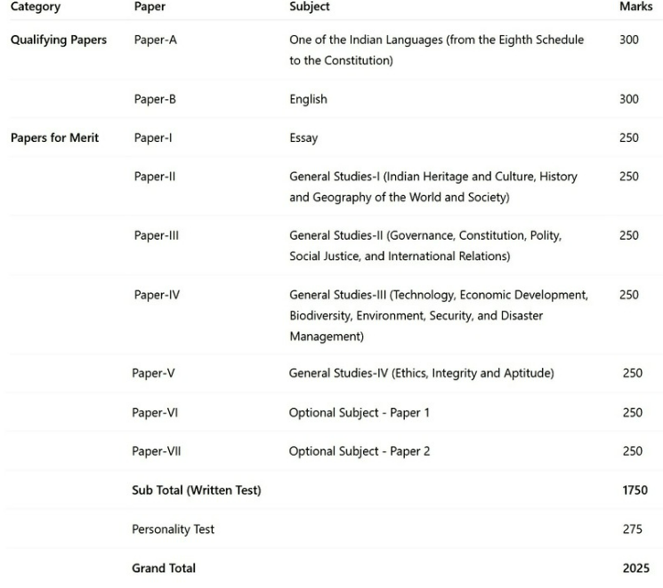Click the Sub Total (Written Test) label
Screen dimensions: 663x588
coord(197,490)
